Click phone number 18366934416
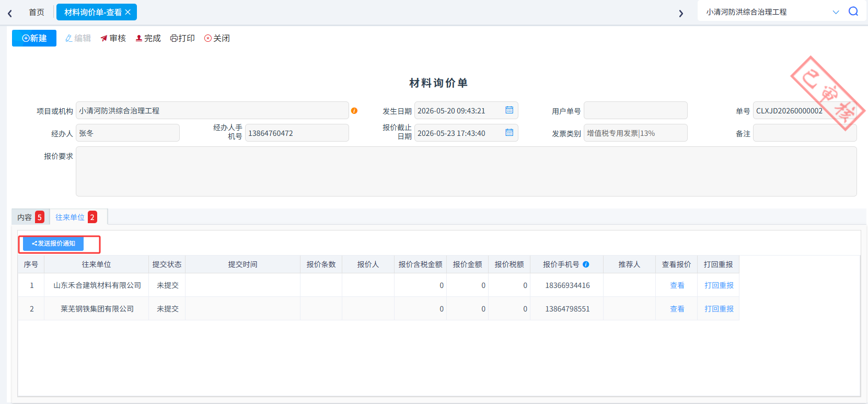This screenshot has width=868, height=404. [x=568, y=285]
